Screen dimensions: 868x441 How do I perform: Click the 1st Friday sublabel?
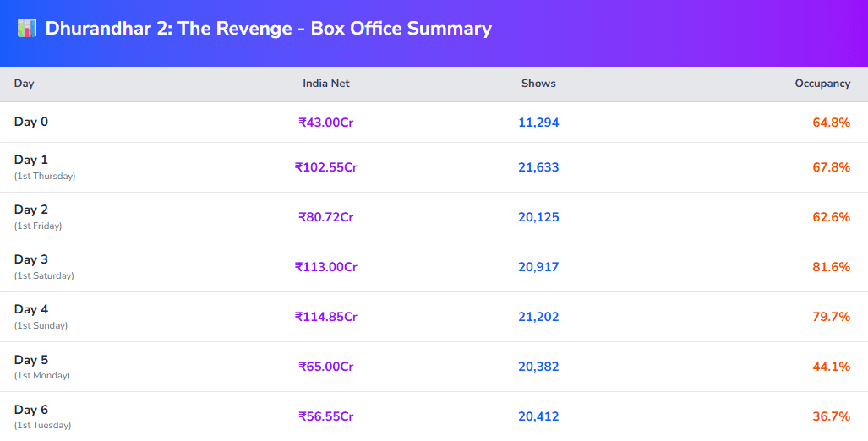click(38, 226)
